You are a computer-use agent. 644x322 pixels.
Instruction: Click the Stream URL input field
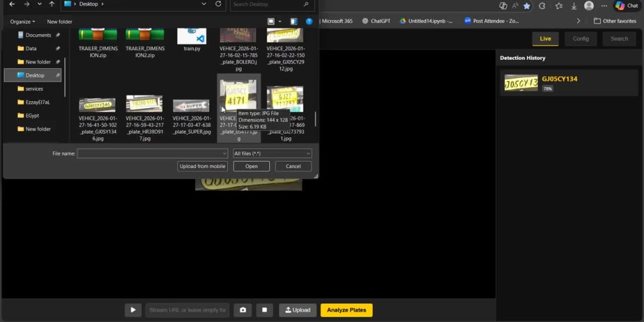tap(187, 310)
